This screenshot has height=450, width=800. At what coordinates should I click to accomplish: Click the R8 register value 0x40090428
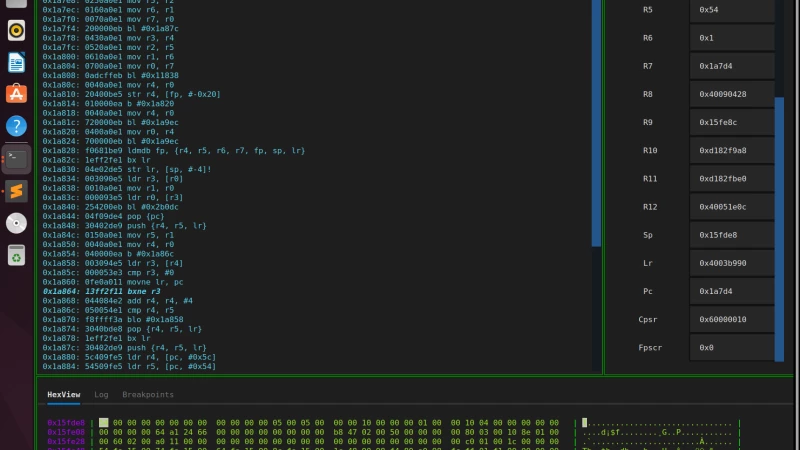point(731,94)
